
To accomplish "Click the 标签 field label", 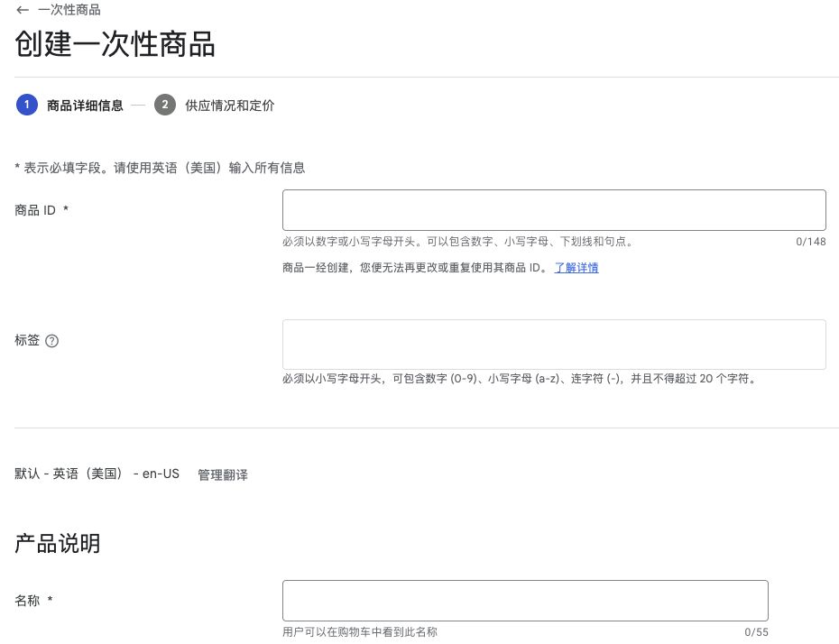I will (x=27, y=340).
